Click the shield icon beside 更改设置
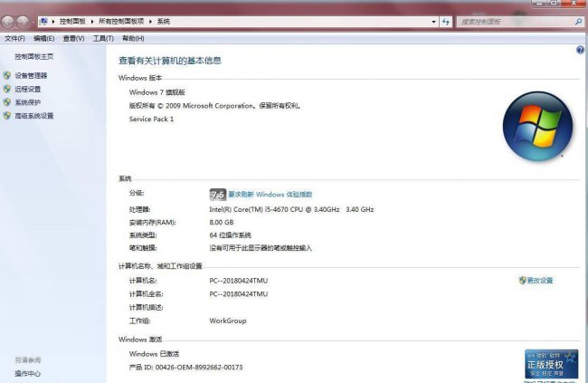This screenshot has height=383, width=588. coord(522,280)
